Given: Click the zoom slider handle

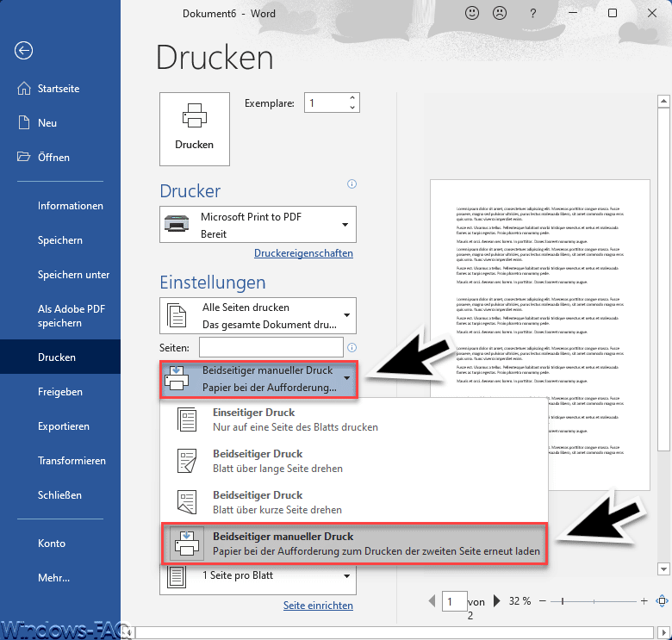Looking at the screenshot, I should (x=563, y=601).
